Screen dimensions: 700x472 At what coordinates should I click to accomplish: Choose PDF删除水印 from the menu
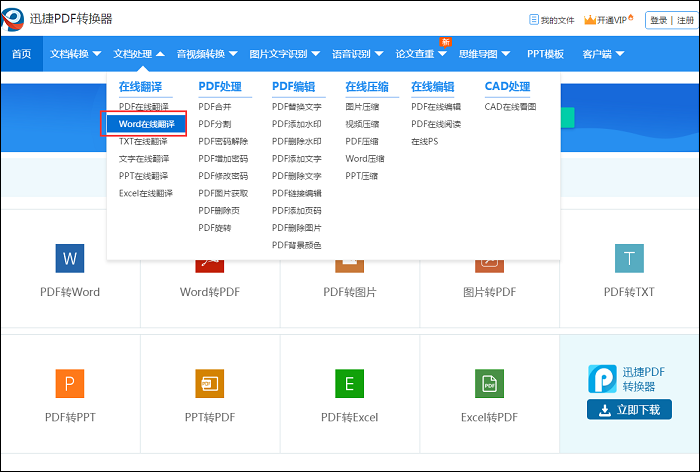coord(296,141)
